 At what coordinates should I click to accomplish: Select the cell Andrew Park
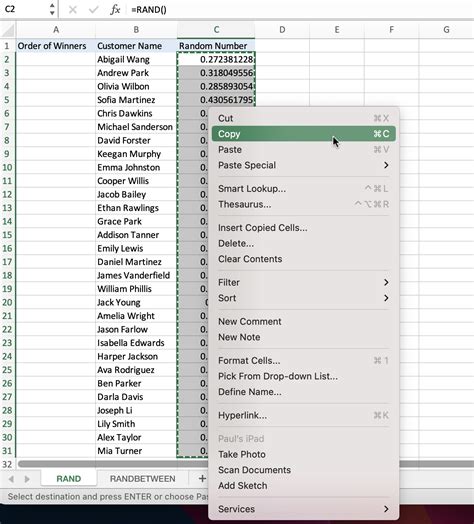(136, 73)
